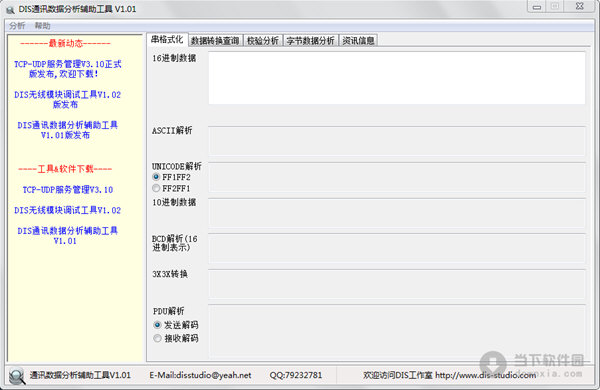Click the 工具&软件下载 heading
Viewport: 600px width, 390px height.
65,169
